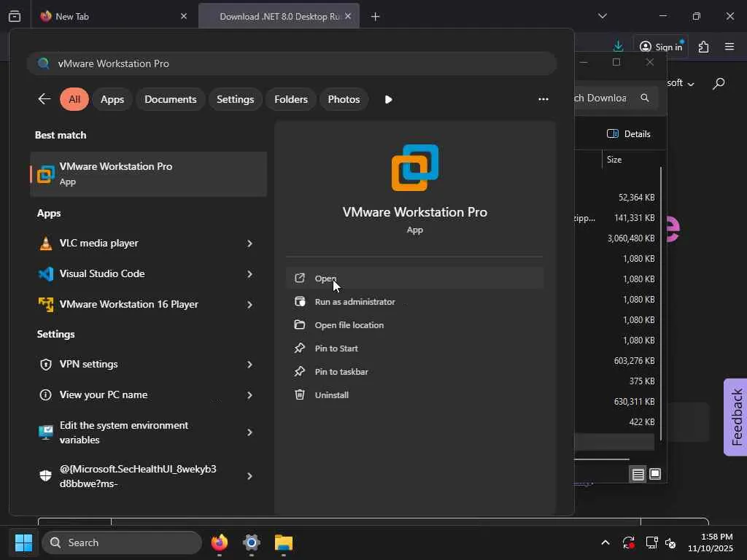Switch to Apps filter tab
This screenshot has width=747, height=560.
112,99
